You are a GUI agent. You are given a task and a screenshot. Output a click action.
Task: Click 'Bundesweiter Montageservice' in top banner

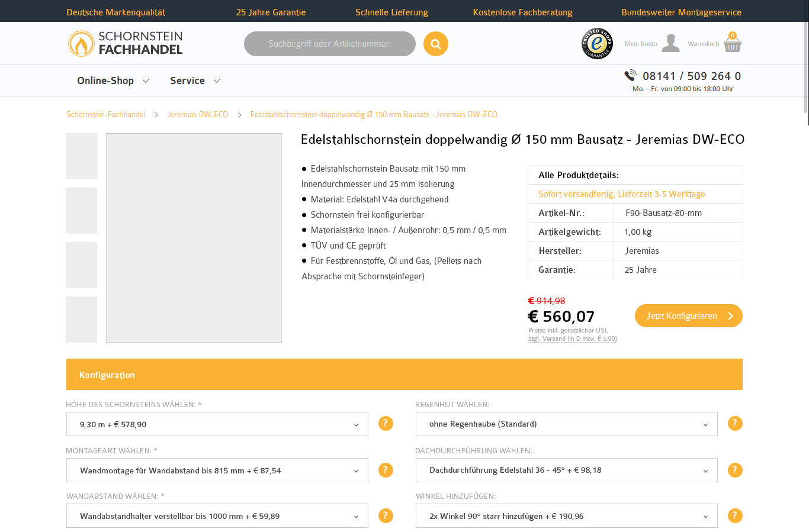[681, 12]
